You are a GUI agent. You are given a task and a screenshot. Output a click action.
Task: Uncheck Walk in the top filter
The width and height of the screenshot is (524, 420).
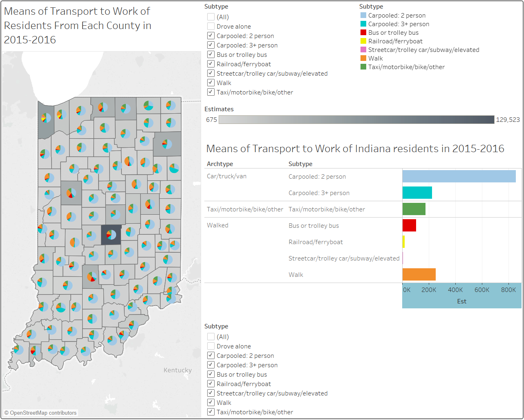pyautogui.click(x=211, y=83)
